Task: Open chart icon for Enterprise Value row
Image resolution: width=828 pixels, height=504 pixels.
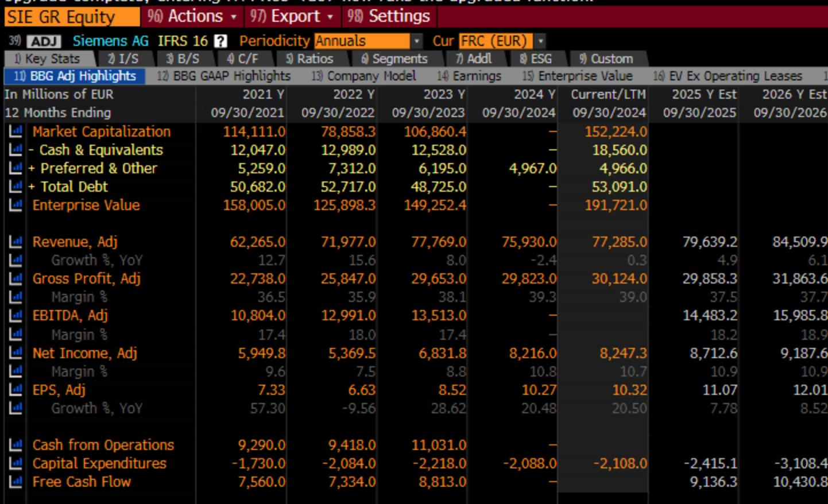Action: point(16,205)
